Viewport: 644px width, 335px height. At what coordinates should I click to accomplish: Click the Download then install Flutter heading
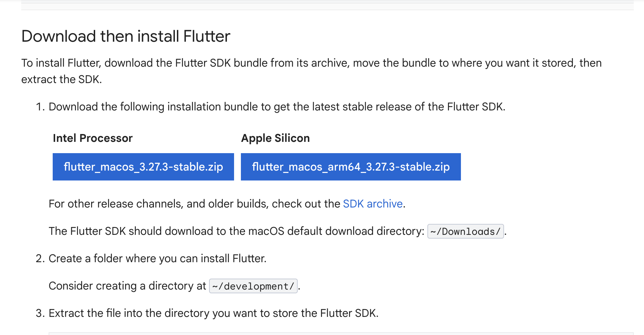tap(126, 36)
